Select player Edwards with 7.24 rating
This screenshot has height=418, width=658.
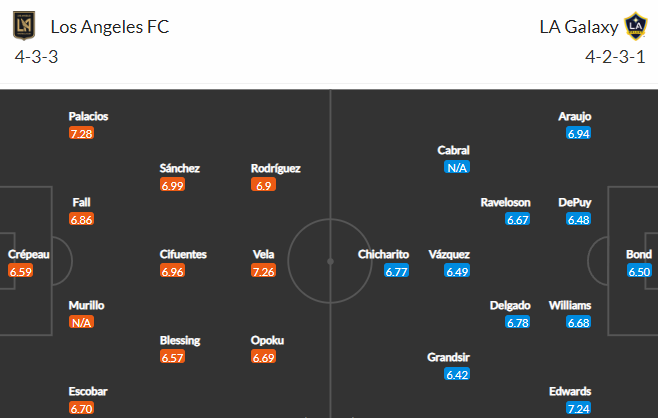coord(570,392)
